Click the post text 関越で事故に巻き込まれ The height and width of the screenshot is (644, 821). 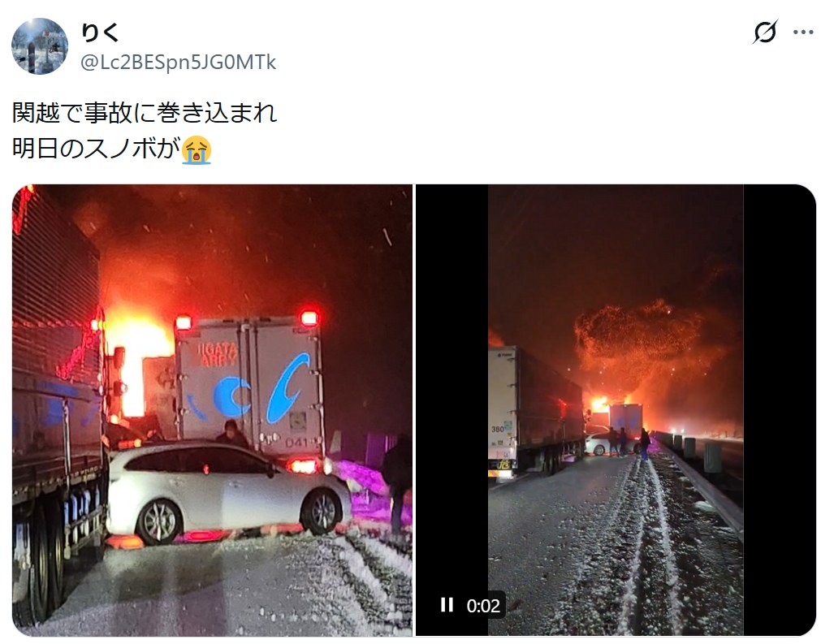point(145,113)
